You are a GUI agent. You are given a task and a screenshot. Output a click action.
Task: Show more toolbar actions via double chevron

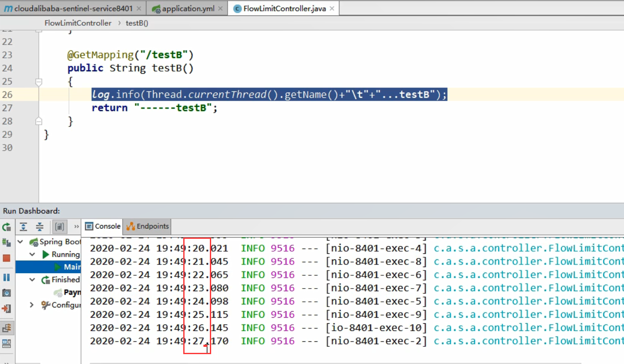(x=76, y=227)
